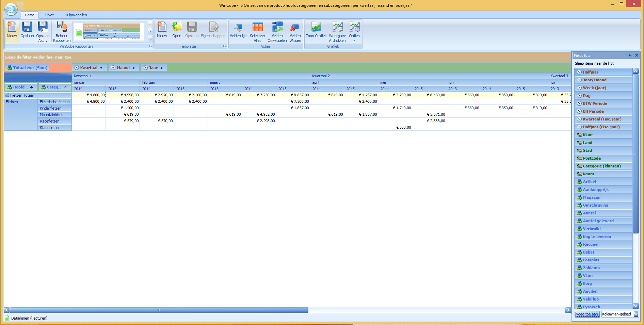Open template Eigenschappen
644x325 pixels.
click(213, 31)
